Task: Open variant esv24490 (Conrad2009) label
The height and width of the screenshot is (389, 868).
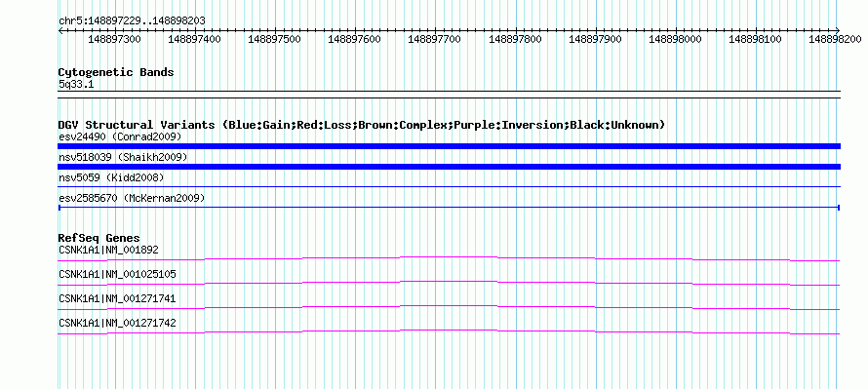Action: 120,136
